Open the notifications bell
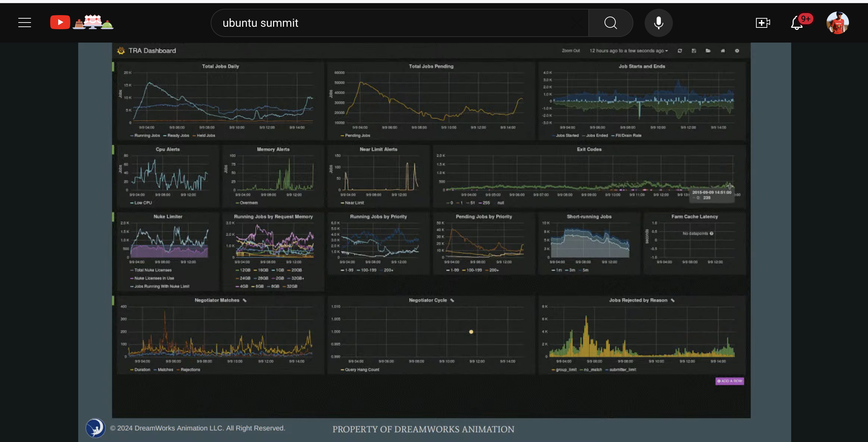The image size is (868, 442). 797,23
